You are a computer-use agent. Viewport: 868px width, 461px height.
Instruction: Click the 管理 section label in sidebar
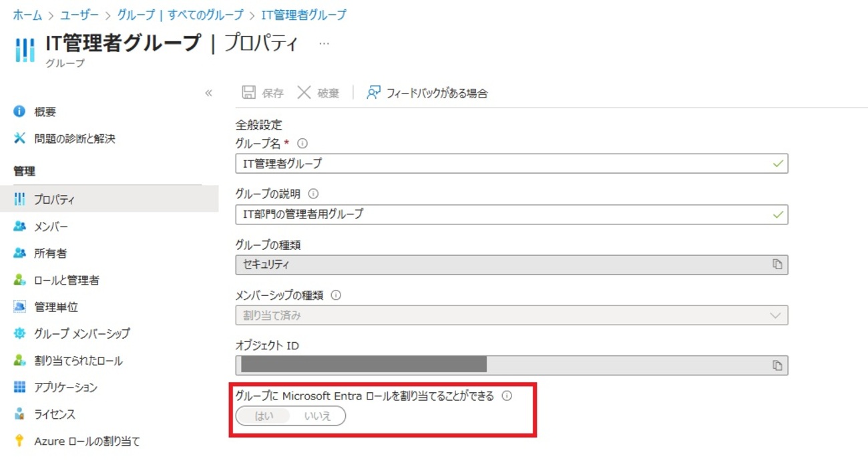pyautogui.click(x=24, y=171)
